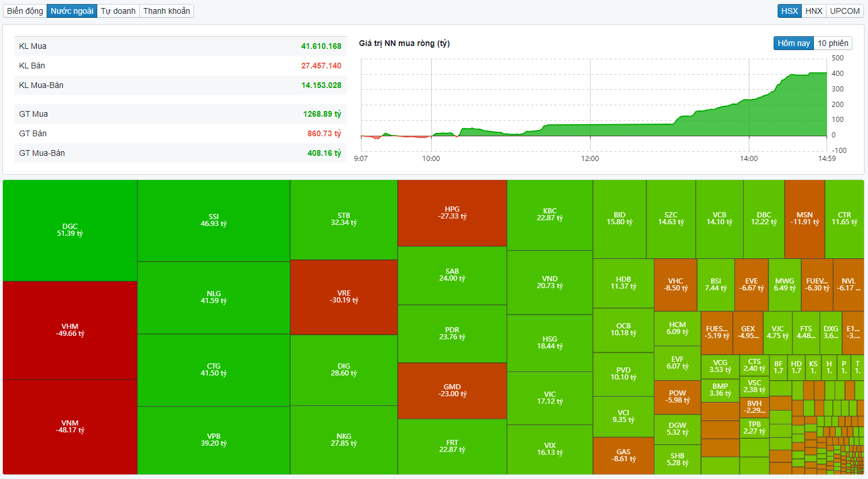
Task: Click the VRE -30.19 tỷ tile
Action: point(344,297)
